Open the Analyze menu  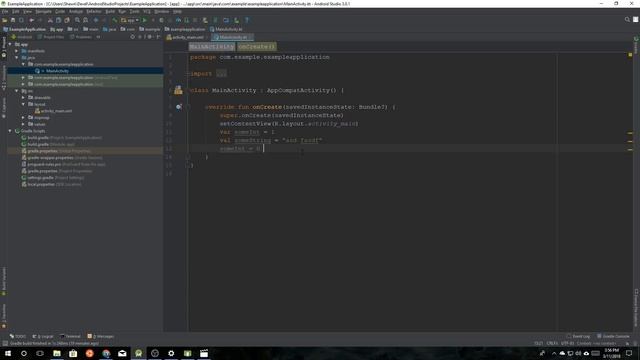pos(76,11)
